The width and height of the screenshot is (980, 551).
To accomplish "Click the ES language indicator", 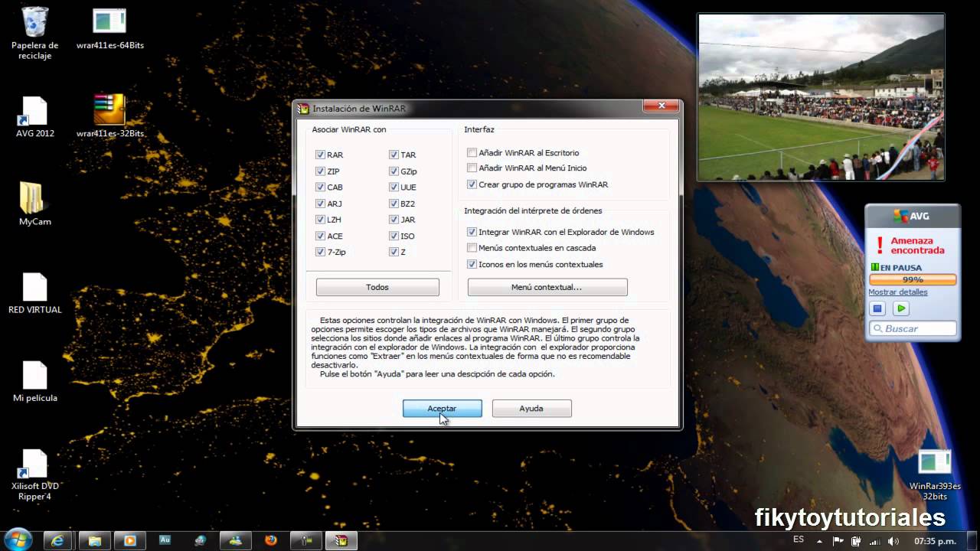I will click(x=799, y=540).
